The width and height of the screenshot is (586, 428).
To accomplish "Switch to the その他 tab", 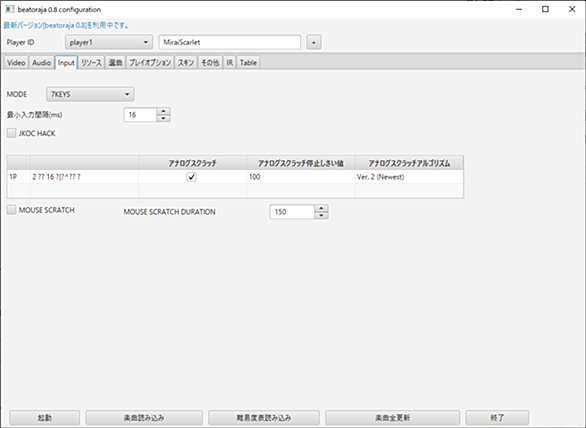I will 210,63.
